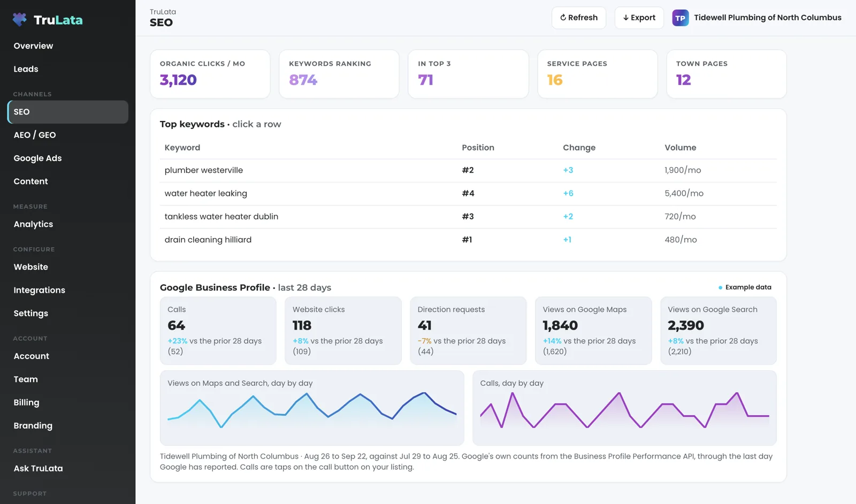Refresh the SEO data

pyautogui.click(x=579, y=18)
